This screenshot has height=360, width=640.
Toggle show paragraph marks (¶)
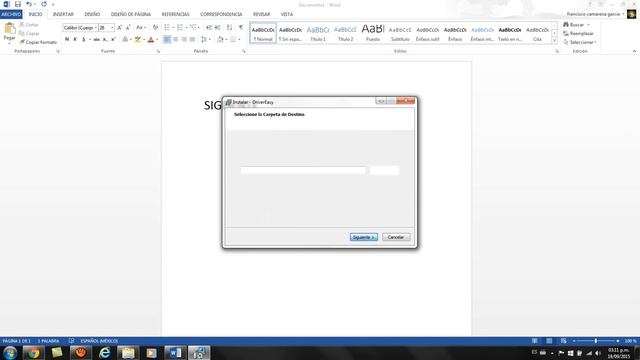click(x=241, y=28)
